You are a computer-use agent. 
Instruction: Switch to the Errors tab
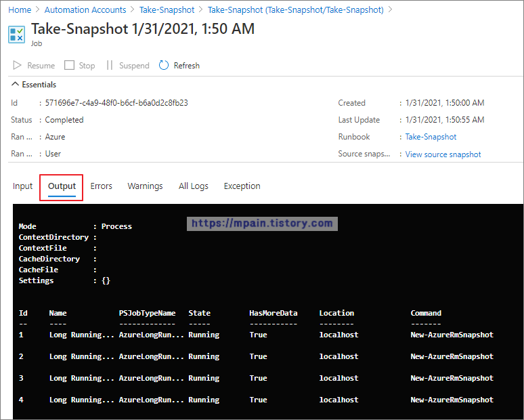[102, 186]
